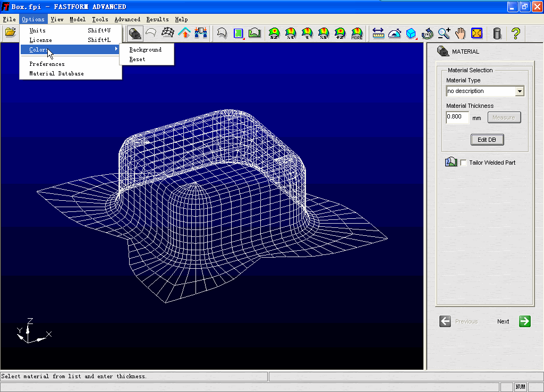Open the File menu

point(10,20)
